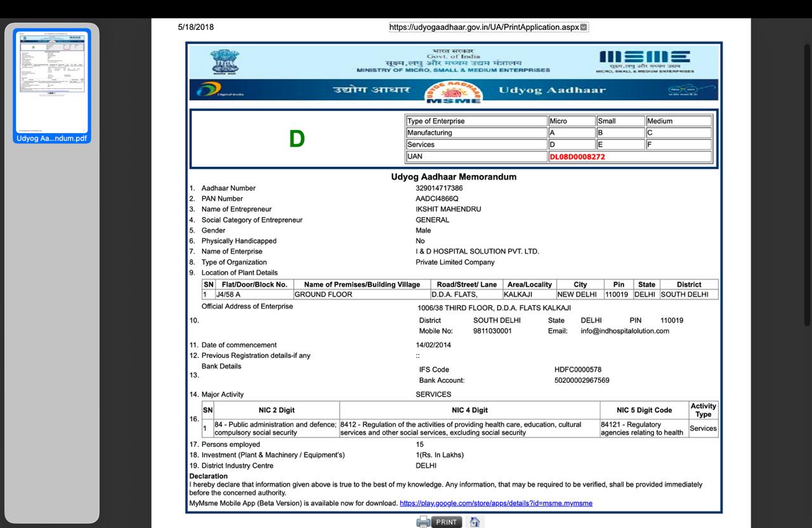This screenshot has width=812, height=528.
Task: Click the printer icon beside PRINT
Action: click(423, 522)
